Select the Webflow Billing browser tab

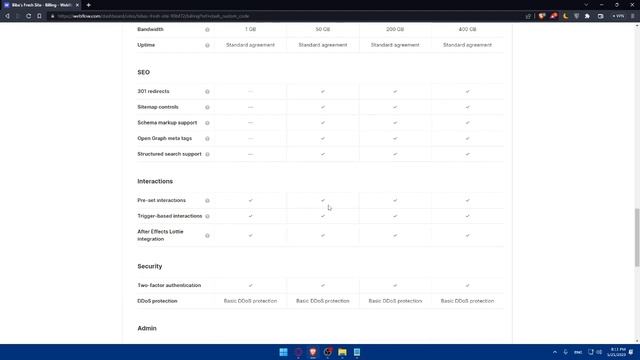click(x=41, y=5)
